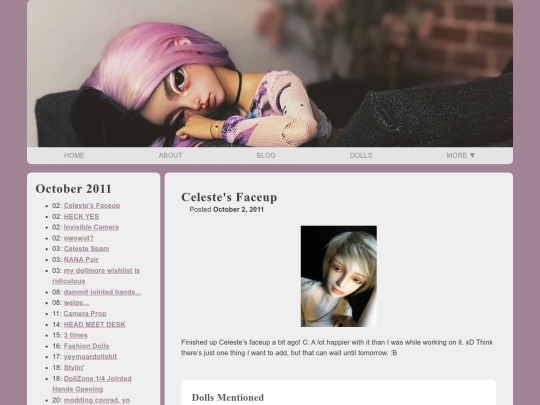540x405 pixels.
Task: Open modding conrad, yo post link
Action: coord(97,400)
